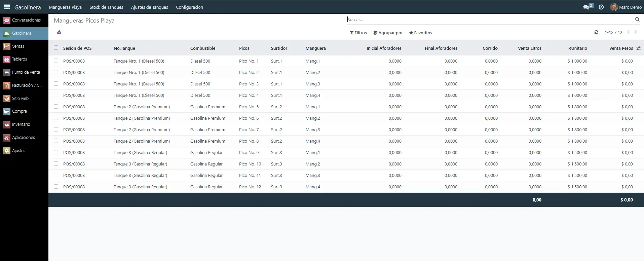This screenshot has width=644, height=261.
Task: Open the Agrupar por dropdown
Action: [x=388, y=33]
